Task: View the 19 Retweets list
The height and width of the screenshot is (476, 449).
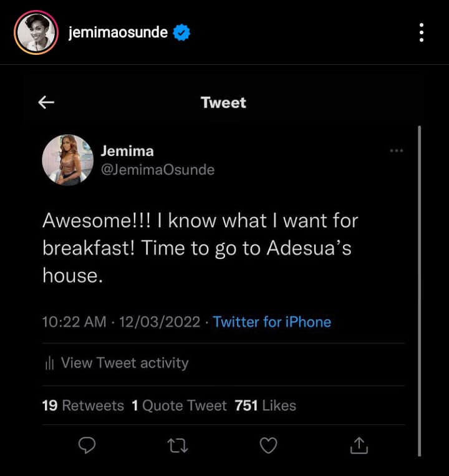Action: click(83, 406)
